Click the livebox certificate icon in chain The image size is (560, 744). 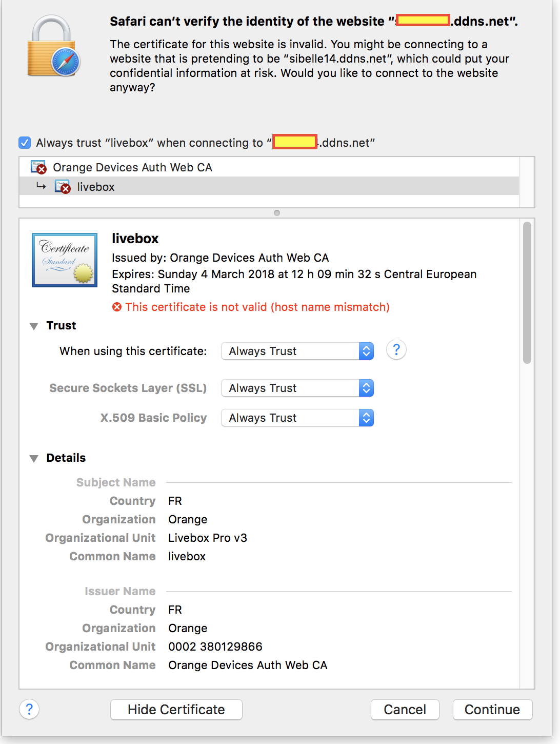63,187
